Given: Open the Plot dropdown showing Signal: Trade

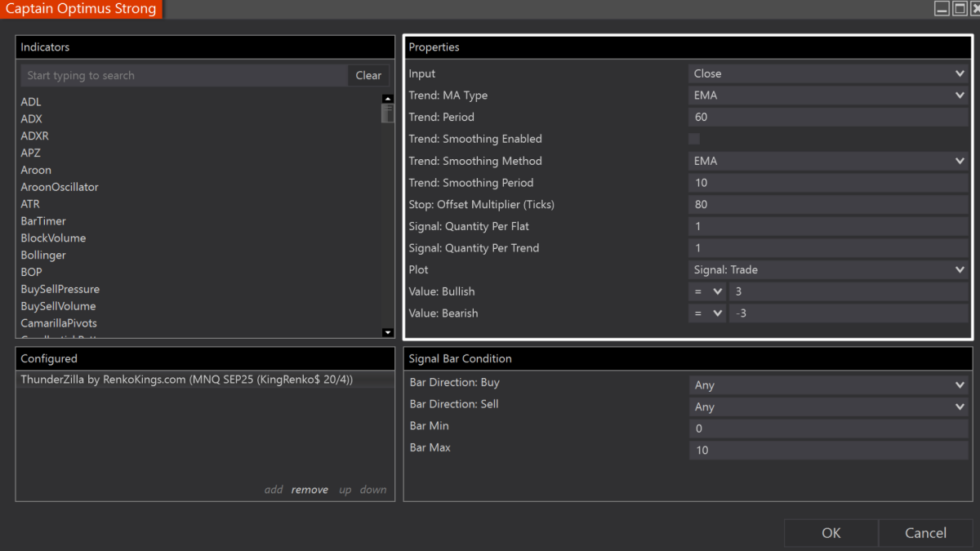Looking at the screenshot, I should click(x=828, y=269).
